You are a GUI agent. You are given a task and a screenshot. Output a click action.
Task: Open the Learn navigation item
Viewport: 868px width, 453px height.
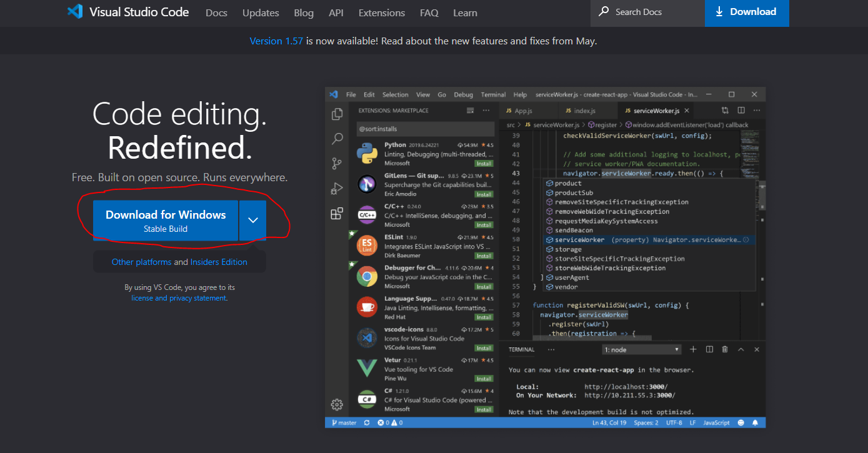(465, 12)
